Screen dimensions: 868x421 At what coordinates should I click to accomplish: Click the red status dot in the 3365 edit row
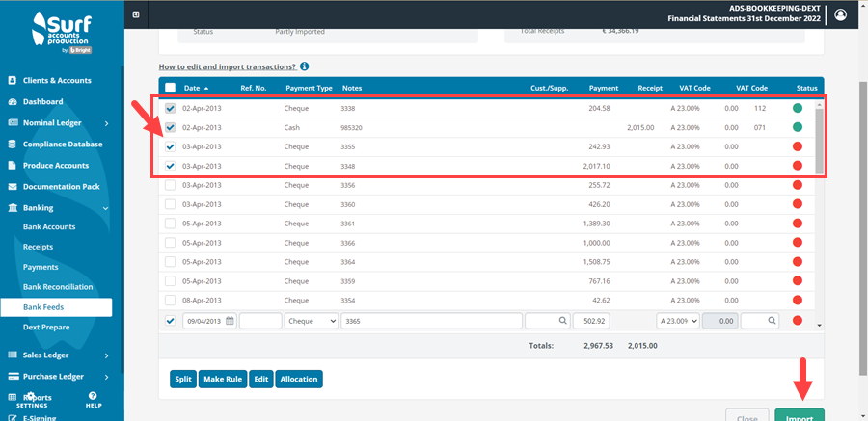[x=798, y=320]
